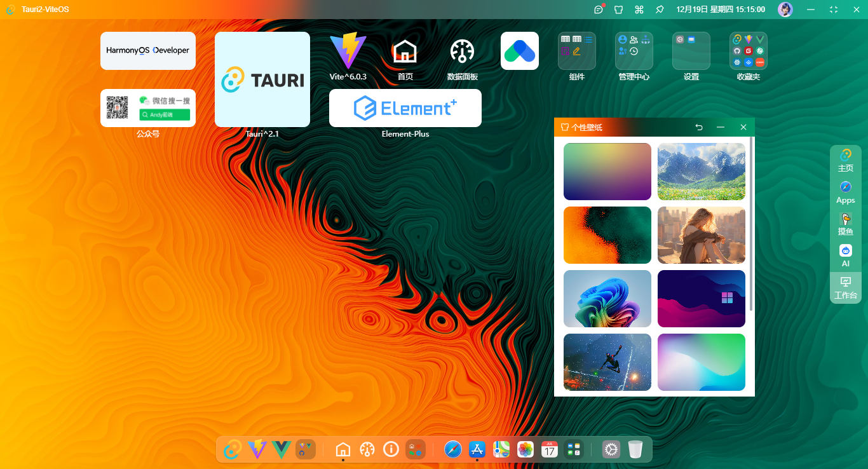Open the Trash in the dock

pos(635,449)
